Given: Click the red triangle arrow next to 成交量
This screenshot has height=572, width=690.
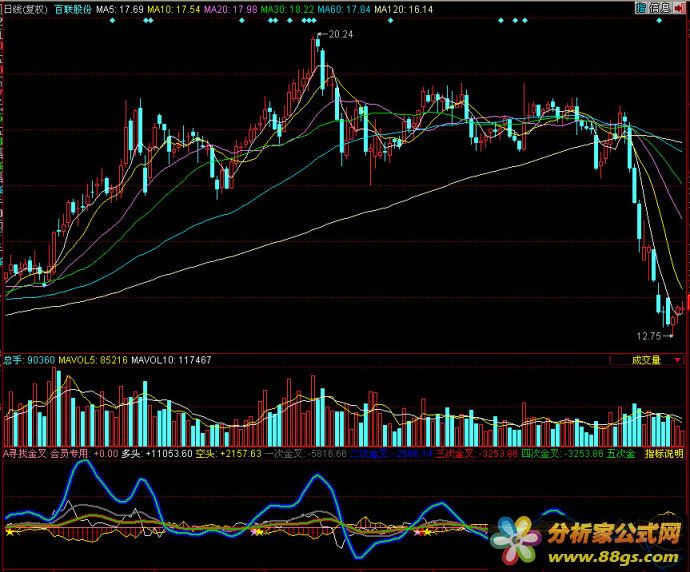Looking at the screenshot, I should (678, 360).
